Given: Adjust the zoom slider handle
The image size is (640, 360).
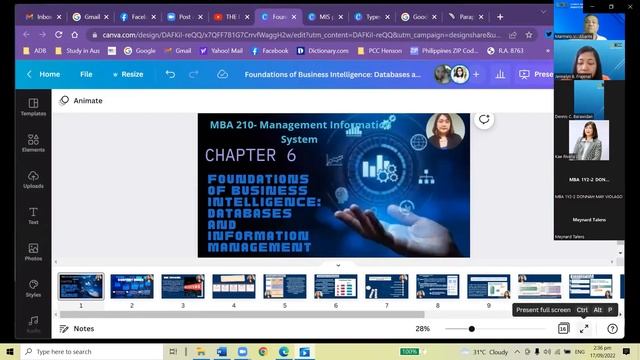Looking at the screenshot, I should 471,329.
